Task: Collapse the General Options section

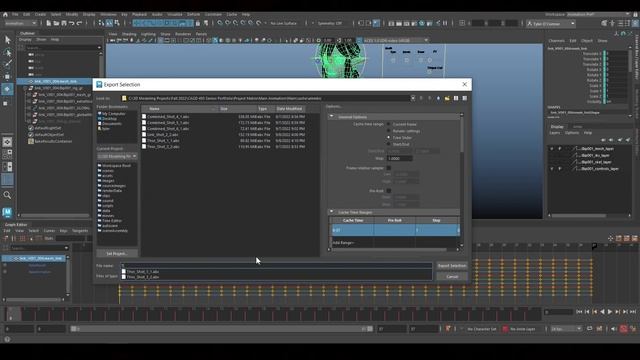Action: (331, 117)
